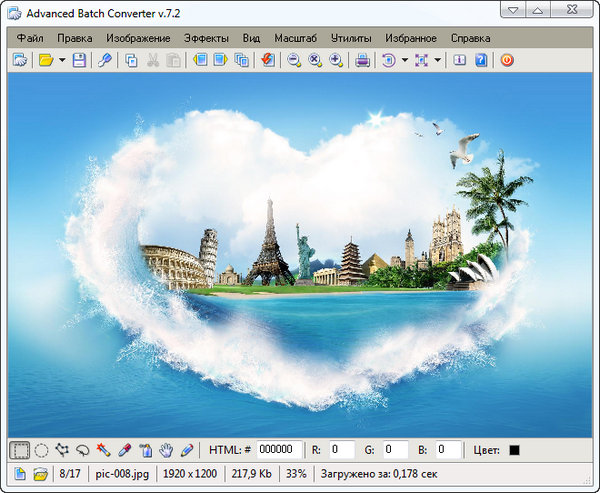Click the red power exit icon

tap(507, 60)
